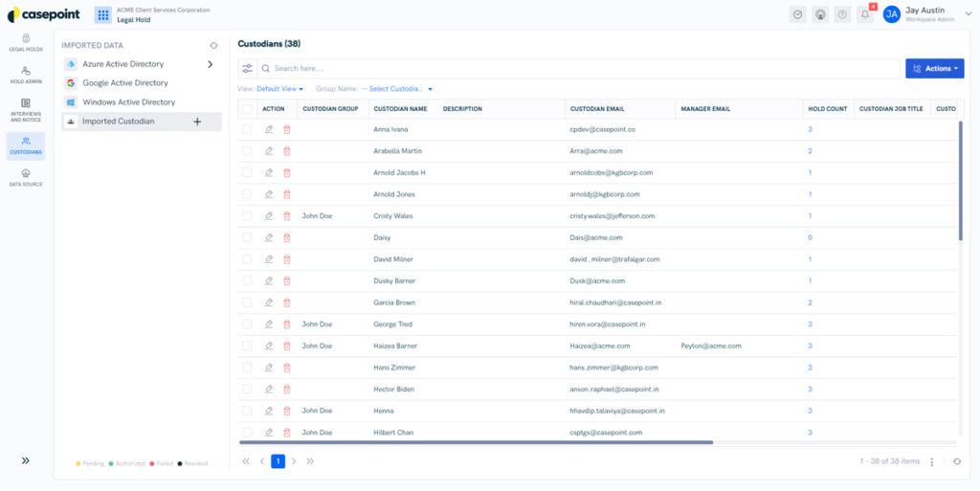Viewport: 980px width, 491px height.
Task: Check the Garcia Brown row checkbox
Action: coord(248,302)
